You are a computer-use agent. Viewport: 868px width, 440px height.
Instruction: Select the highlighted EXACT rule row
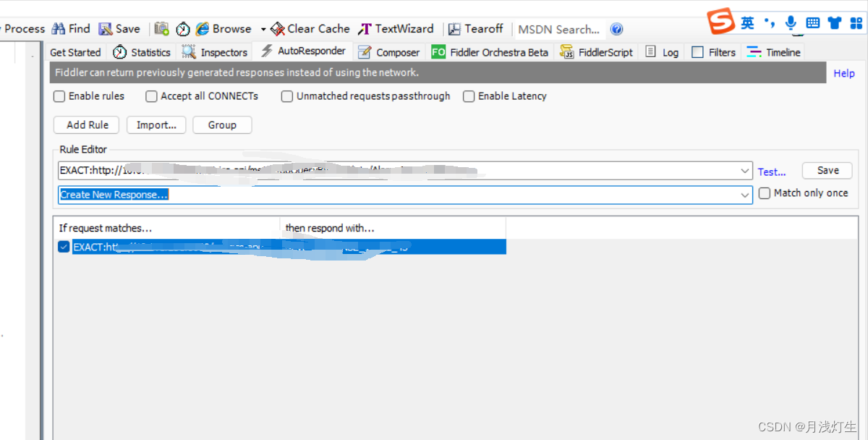pyautogui.click(x=289, y=247)
